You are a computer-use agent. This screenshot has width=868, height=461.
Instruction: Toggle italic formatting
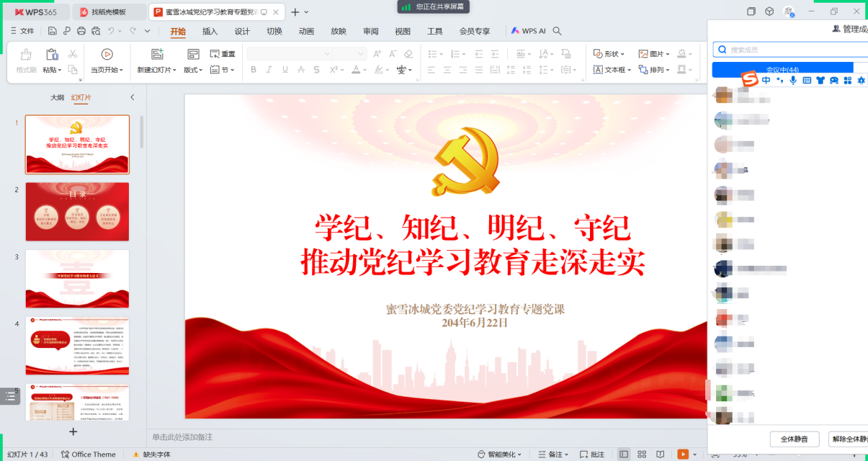269,69
